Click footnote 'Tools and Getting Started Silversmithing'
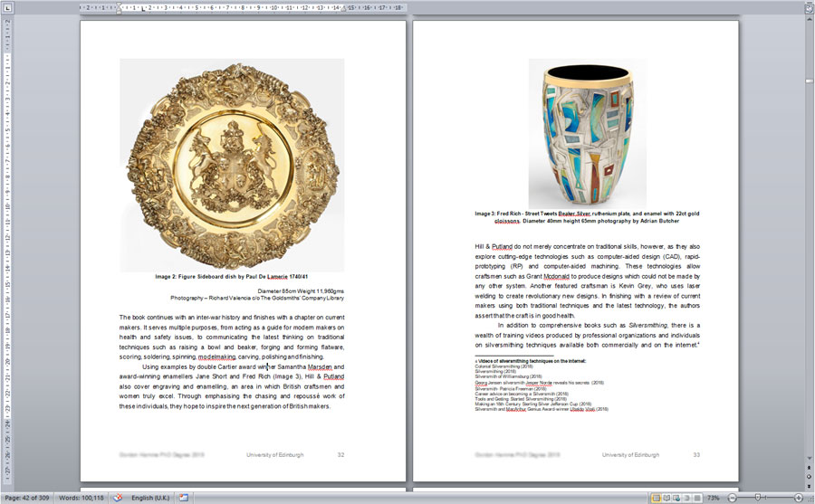 (521, 399)
